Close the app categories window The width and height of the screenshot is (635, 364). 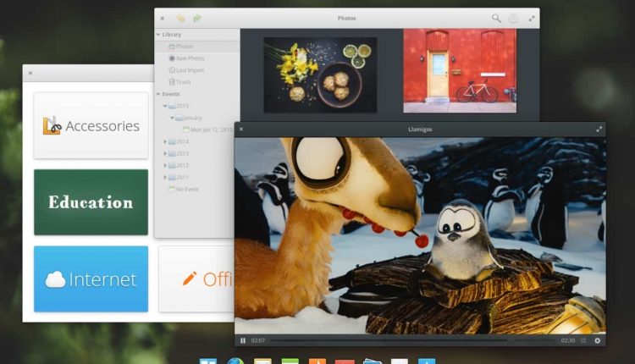30,74
